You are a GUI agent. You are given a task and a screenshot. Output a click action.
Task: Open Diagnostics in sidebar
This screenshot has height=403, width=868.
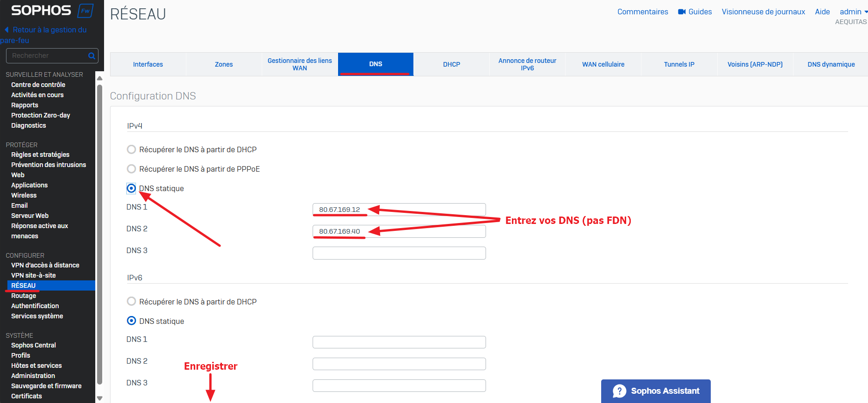[29, 125]
